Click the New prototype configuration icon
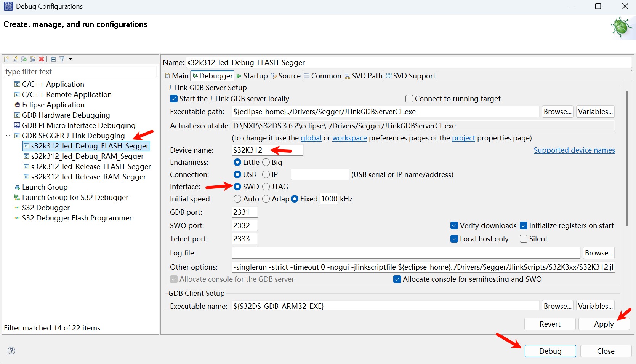The image size is (636, 364). (x=15, y=59)
